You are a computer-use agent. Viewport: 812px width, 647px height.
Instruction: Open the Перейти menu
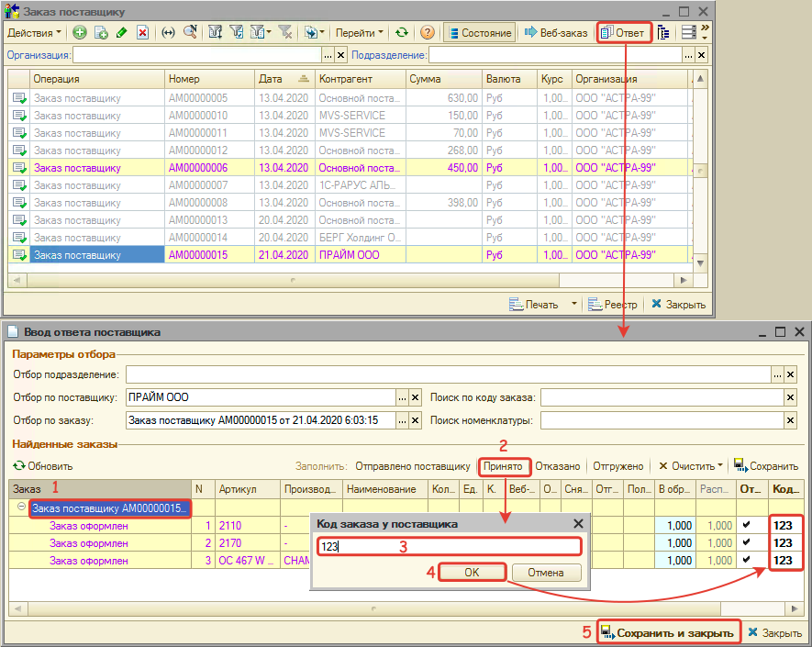pos(360,33)
